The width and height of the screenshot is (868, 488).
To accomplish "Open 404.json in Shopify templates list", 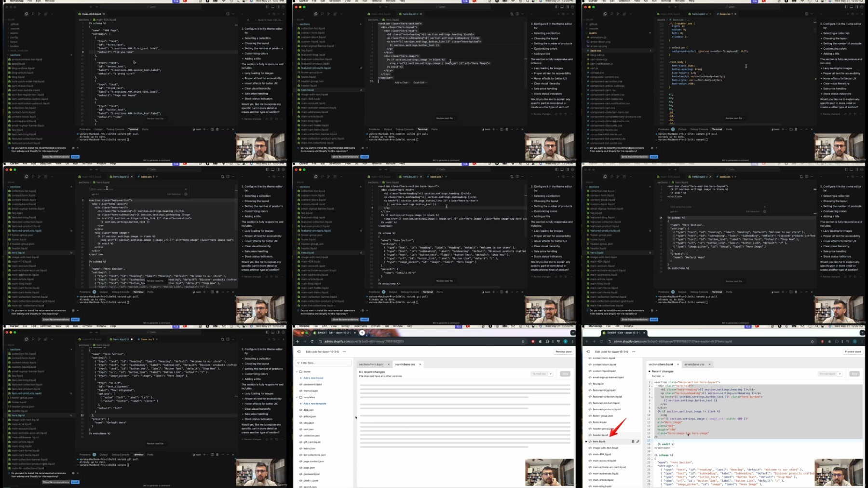I will [309, 410].
